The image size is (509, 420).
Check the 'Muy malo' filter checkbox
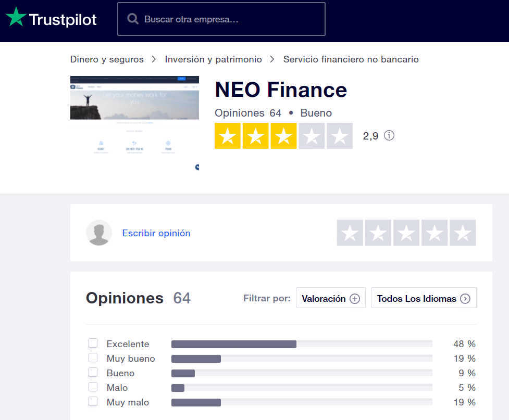tap(93, 401)
